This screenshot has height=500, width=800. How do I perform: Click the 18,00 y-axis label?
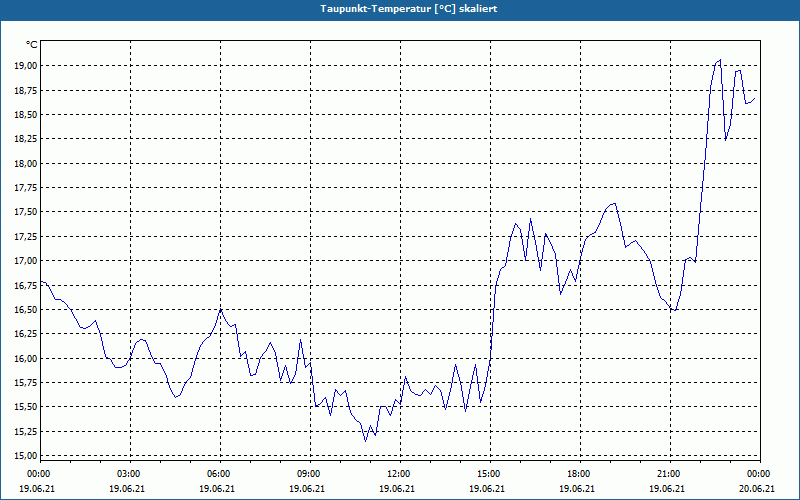pyautogui.click(x=27, y=164)
